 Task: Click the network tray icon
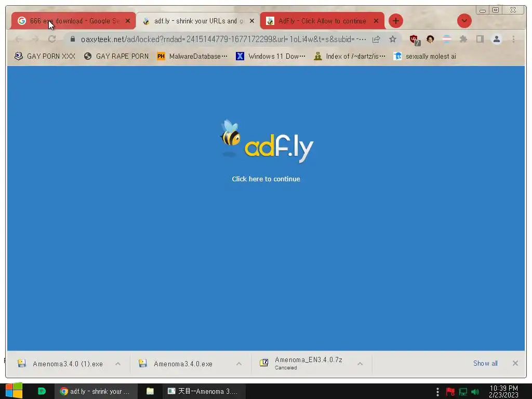click(x=463, y=392)
